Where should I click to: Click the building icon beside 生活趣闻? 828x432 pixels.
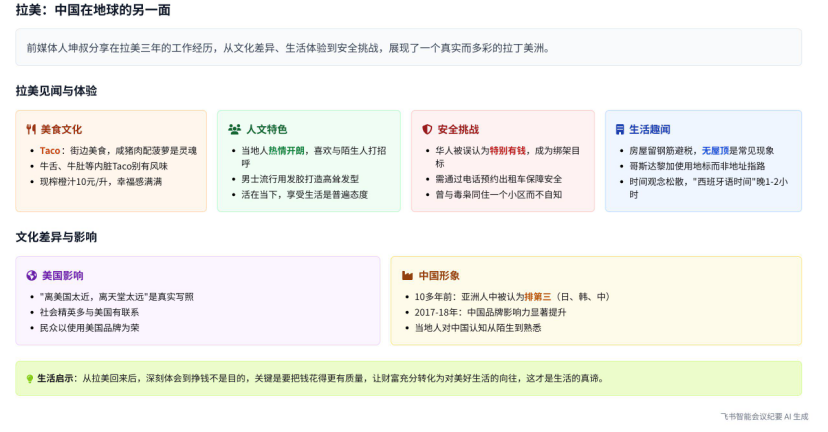click(620, 129)
